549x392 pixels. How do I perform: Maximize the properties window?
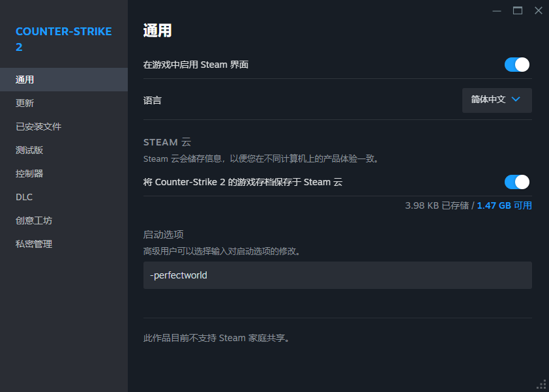(518, 11)
